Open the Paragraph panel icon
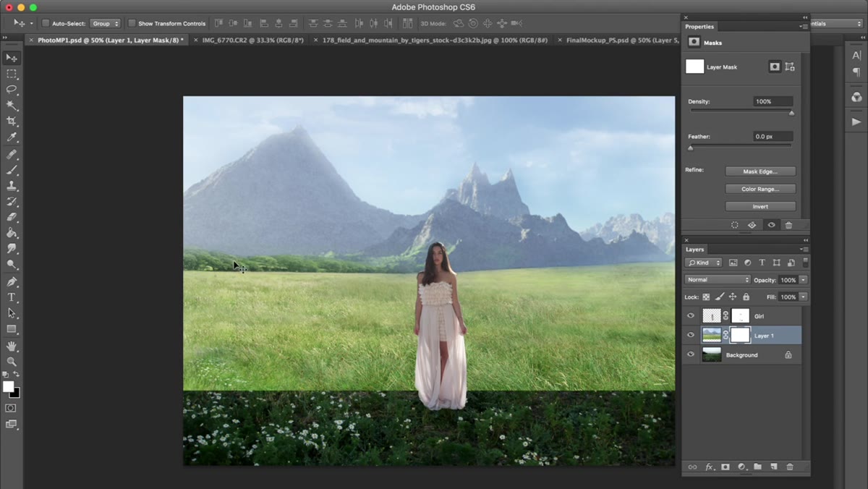Screen dimensions: 868x489 pyautogui.click(x=856, y=72)
